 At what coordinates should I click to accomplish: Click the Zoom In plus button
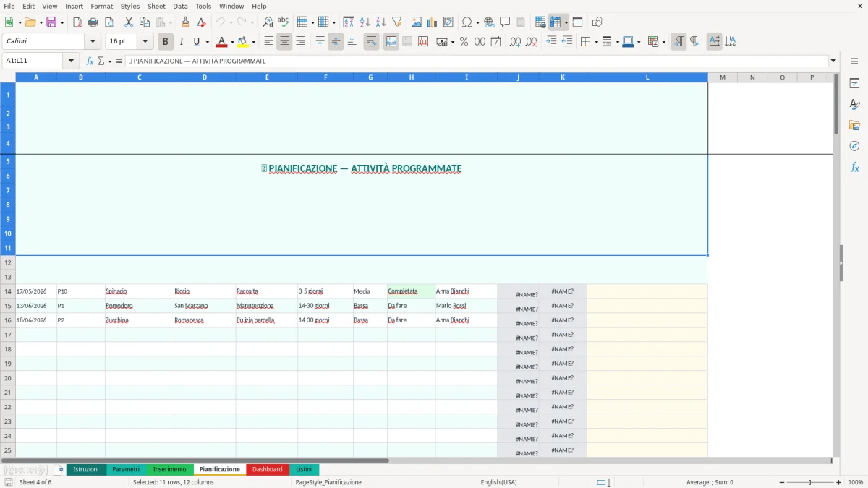839,482
